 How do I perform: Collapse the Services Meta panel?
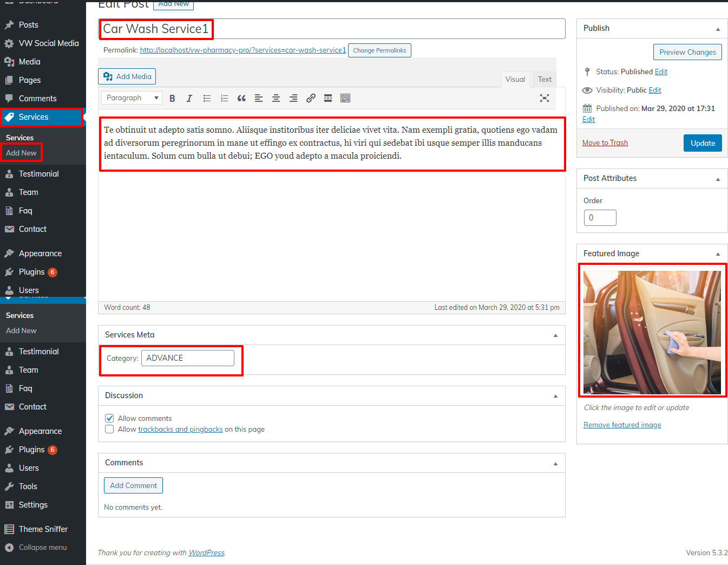pyautogui.click(x=555, y=335)
